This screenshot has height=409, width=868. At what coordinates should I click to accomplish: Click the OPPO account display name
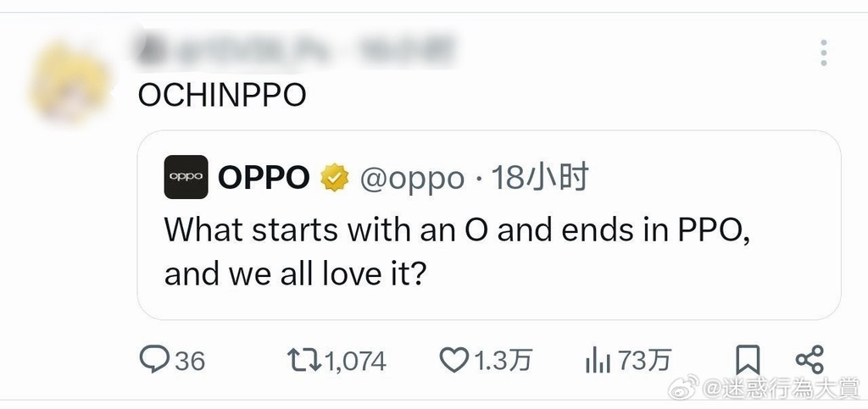[x=264, y=178]
